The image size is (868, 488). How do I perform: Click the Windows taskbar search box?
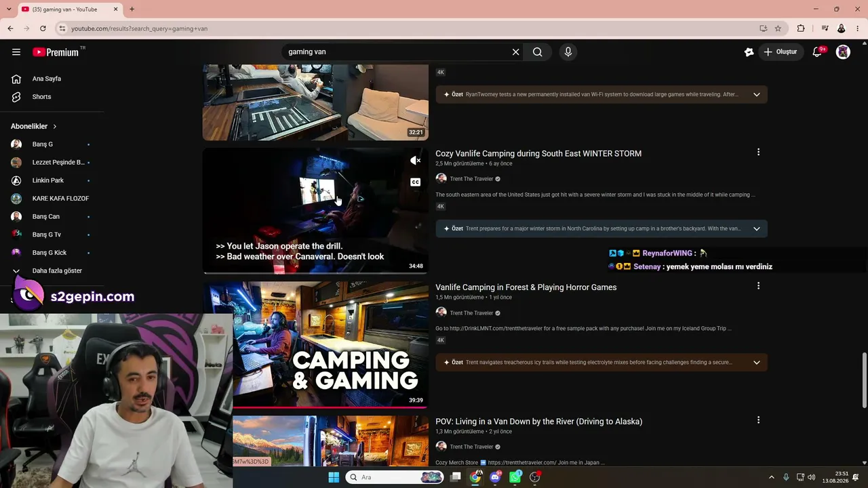pos(395,477)
